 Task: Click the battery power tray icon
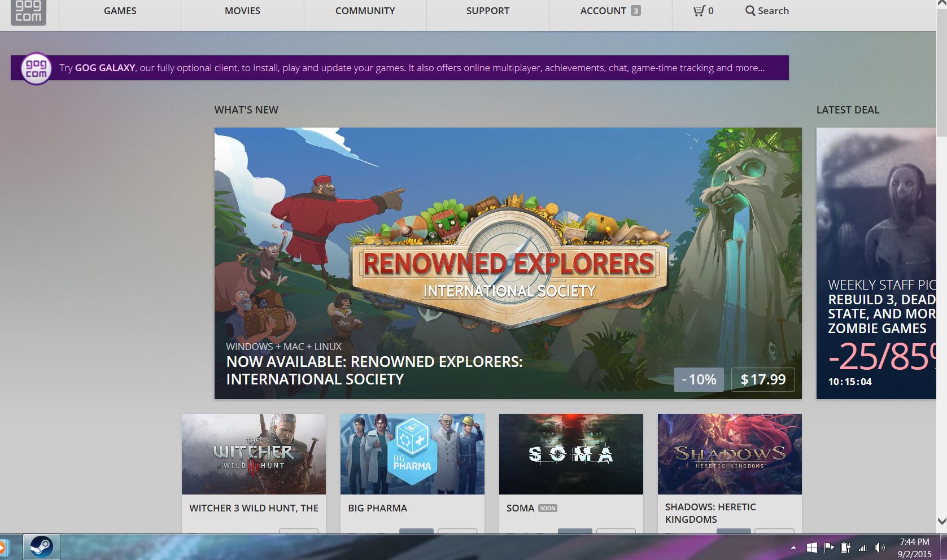pyautogui.click(x=845, y=547)
